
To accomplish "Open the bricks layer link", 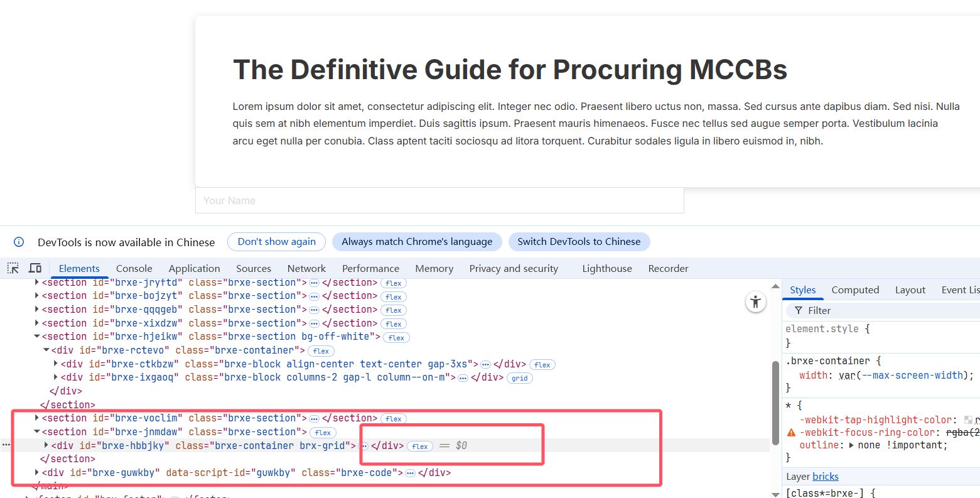I will 826,476.
